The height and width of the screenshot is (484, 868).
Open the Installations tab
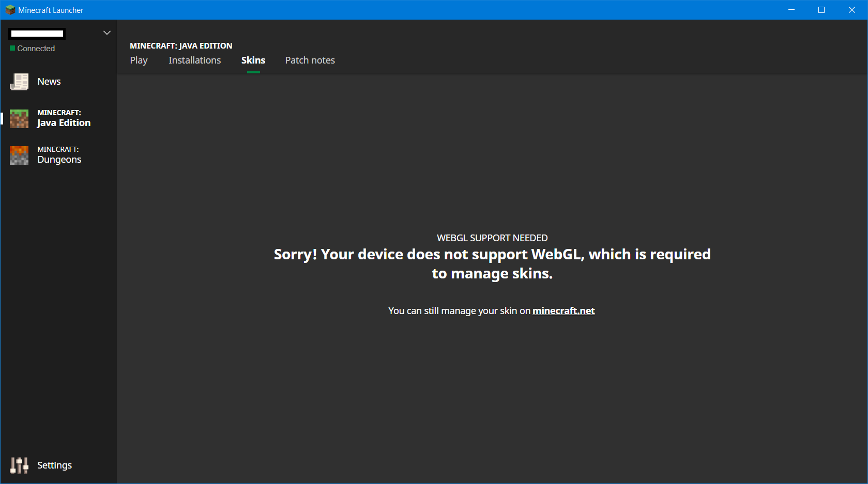194,60
